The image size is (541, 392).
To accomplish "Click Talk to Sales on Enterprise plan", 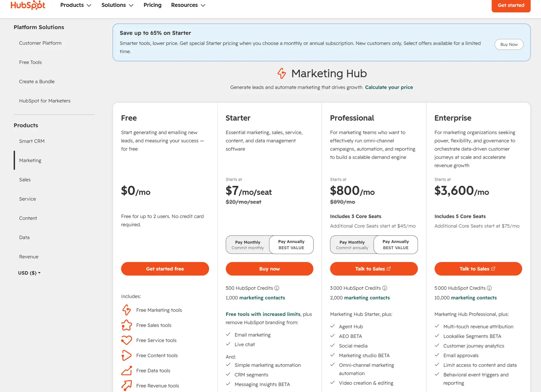I will point(478,269).
